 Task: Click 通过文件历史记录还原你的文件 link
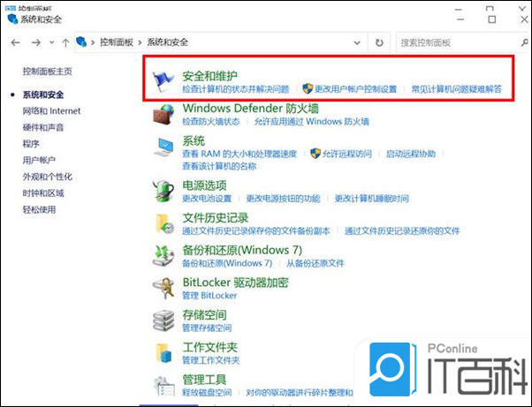[x=402, y=230]
